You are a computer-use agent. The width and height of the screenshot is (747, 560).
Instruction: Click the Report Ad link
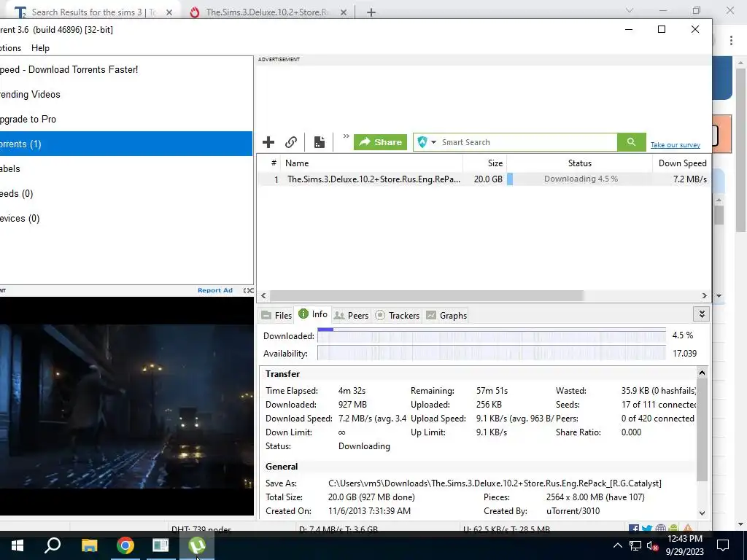pyautogui.click(x=215, y=290)
